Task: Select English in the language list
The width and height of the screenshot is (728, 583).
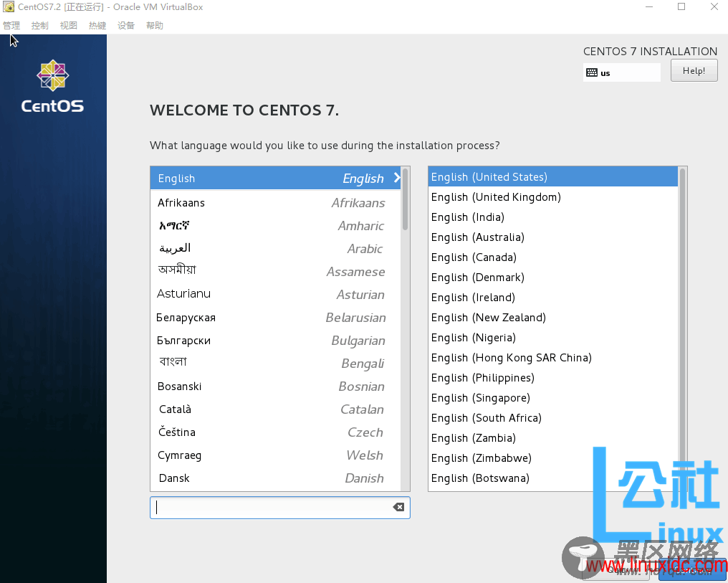Action: pos(275,178)
